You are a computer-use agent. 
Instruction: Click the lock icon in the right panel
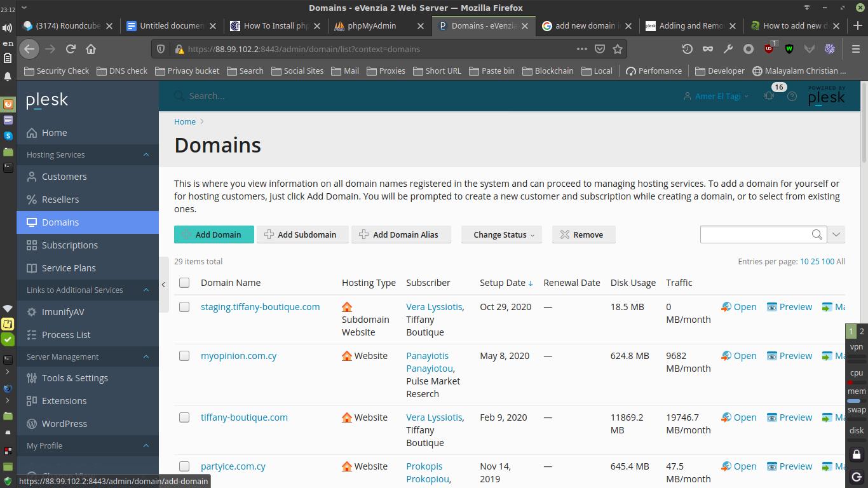coord(857,454)
